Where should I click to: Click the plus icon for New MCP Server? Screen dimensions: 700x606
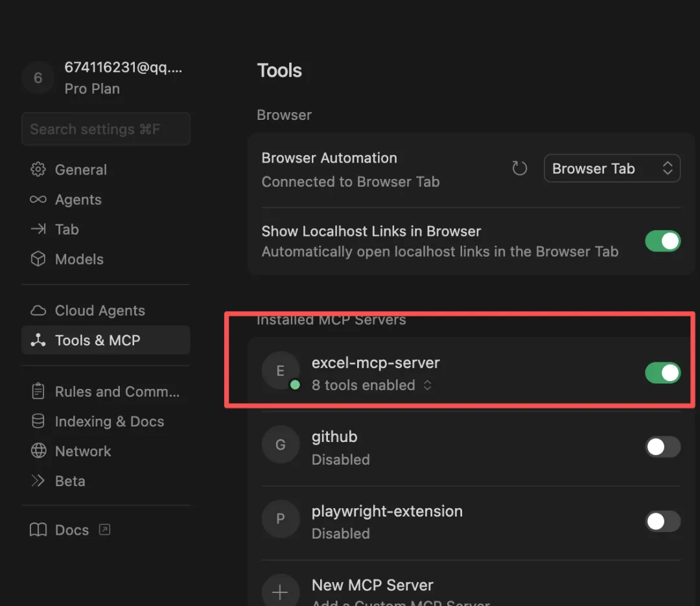click(x=280, y=592)
